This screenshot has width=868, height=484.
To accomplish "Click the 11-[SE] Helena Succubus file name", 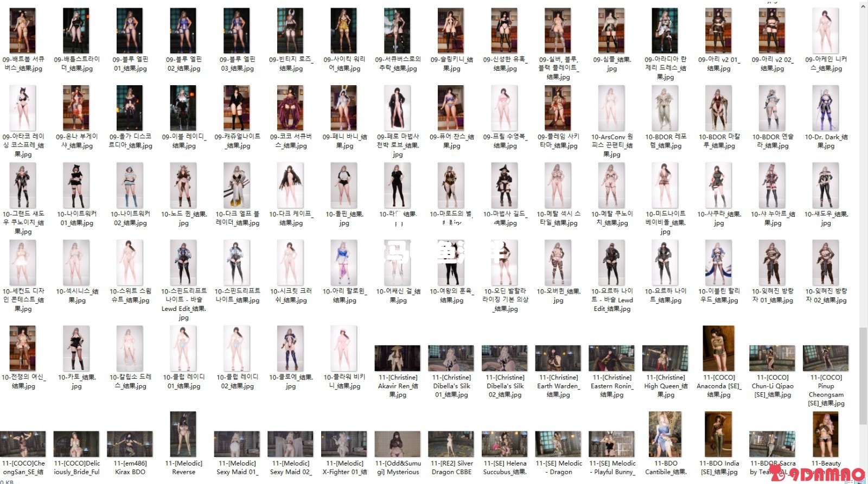I will (505, 468).
